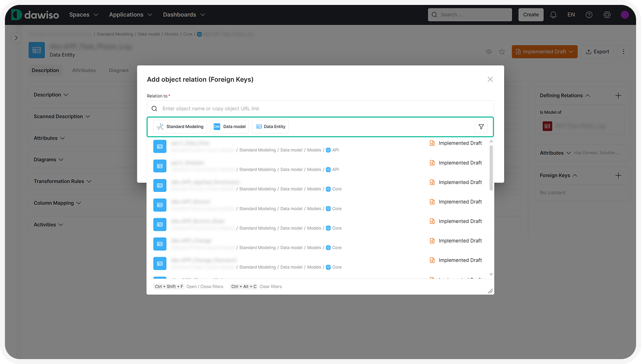The height and width of the screenshot is (364, 641).
Task: Add a new Foreign Keys relation with plus
Action: 618,175
